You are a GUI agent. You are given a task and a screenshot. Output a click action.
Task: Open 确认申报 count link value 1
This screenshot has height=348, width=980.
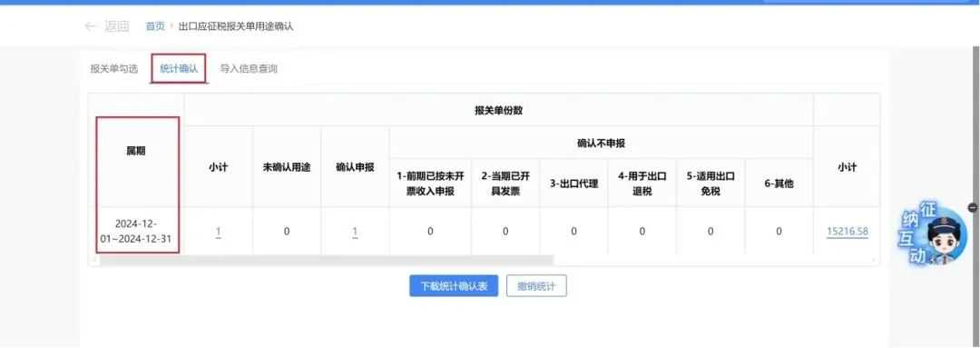pos(355,233)
